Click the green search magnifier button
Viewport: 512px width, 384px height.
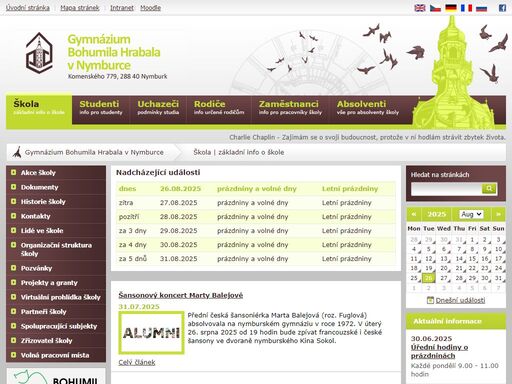click(489, 189)
